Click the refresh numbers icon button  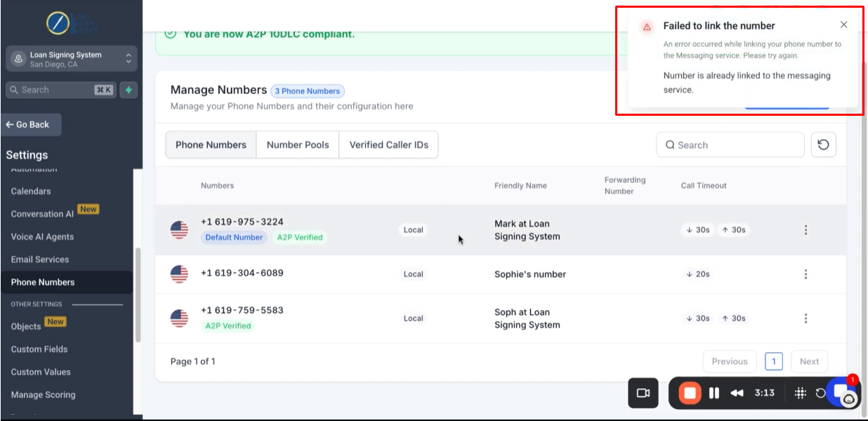click(x=823, y=145)
